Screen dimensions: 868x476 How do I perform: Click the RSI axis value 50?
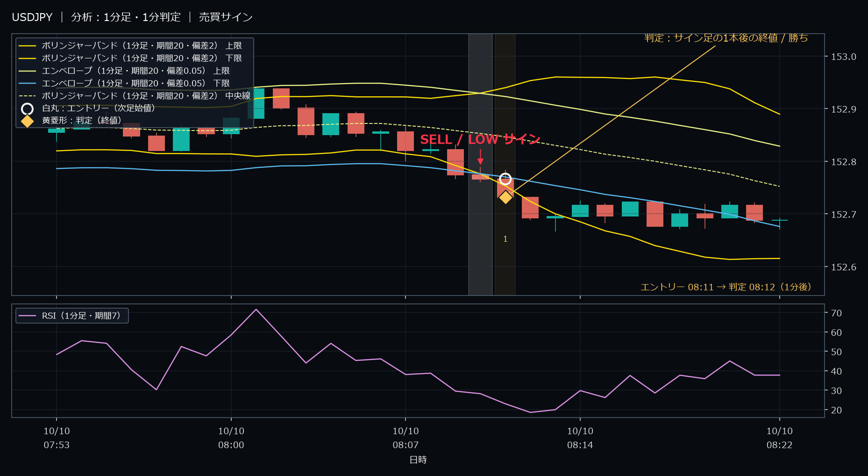coord(836,352)
